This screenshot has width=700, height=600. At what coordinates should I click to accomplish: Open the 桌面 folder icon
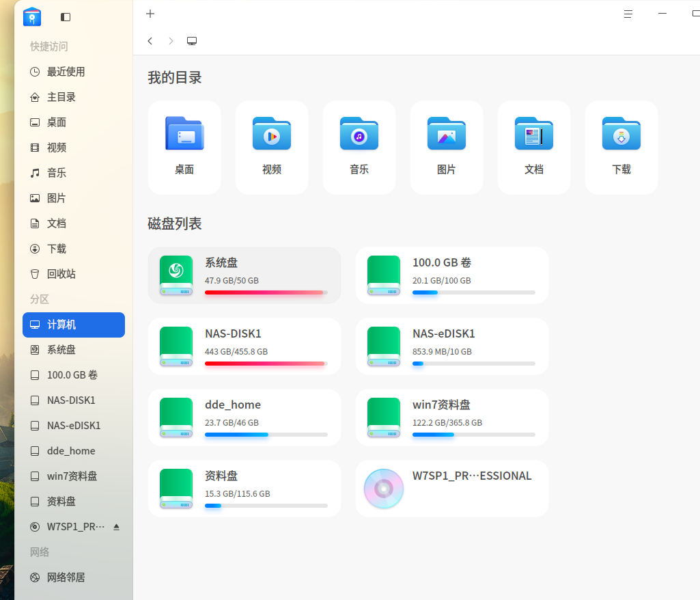pos(184,133)
